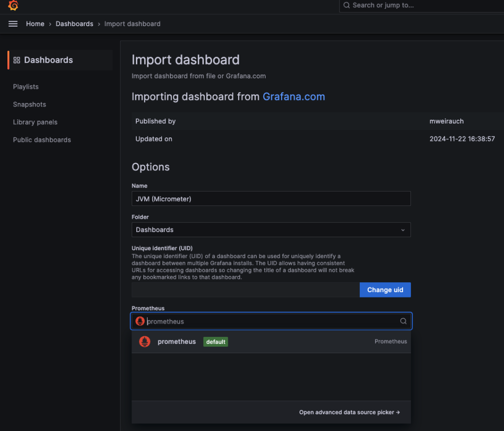This screenshot has width=504, height=431.
Task: Open Snapshots in sidebar
Action: [30, 104]
